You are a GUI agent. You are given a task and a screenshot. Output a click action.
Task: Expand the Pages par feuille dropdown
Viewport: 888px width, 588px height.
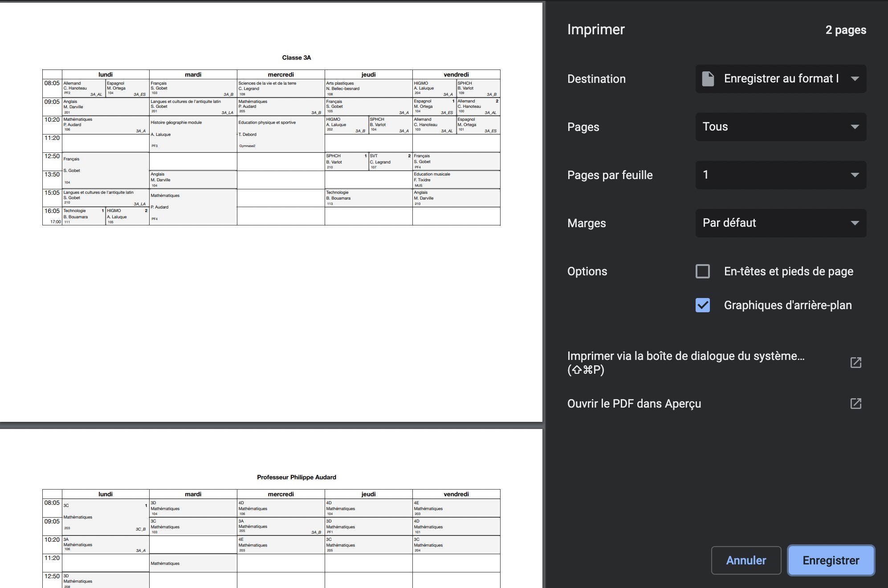[x=780, y=175]
